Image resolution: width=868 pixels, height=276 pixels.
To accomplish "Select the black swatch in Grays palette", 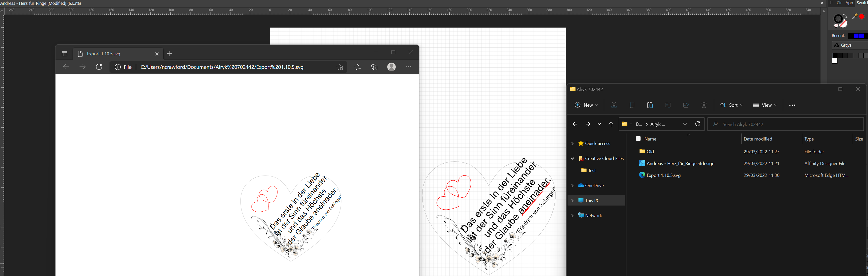I will point(835,56).
